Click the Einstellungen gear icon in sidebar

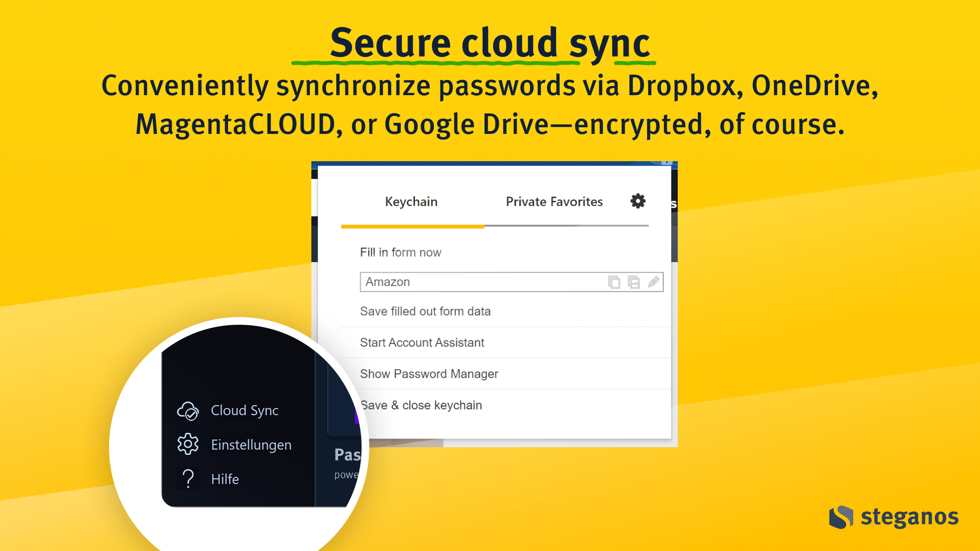coord(188,444)
